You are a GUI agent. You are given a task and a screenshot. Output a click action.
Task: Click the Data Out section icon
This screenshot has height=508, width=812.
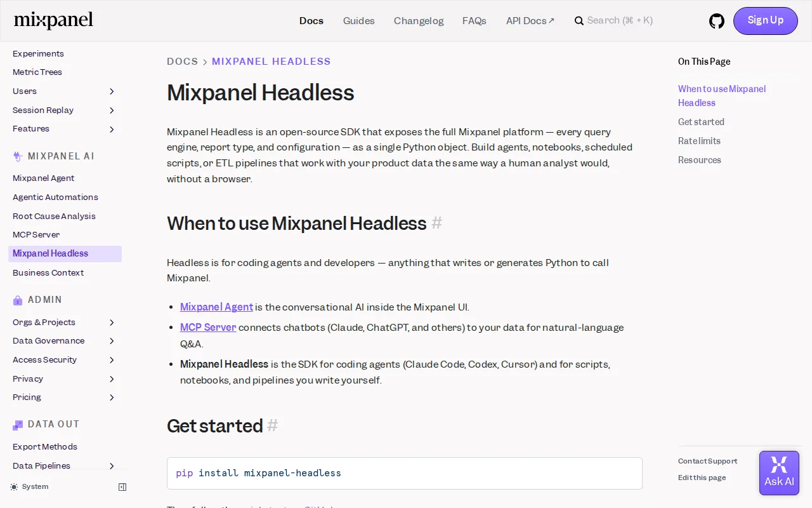18,424
